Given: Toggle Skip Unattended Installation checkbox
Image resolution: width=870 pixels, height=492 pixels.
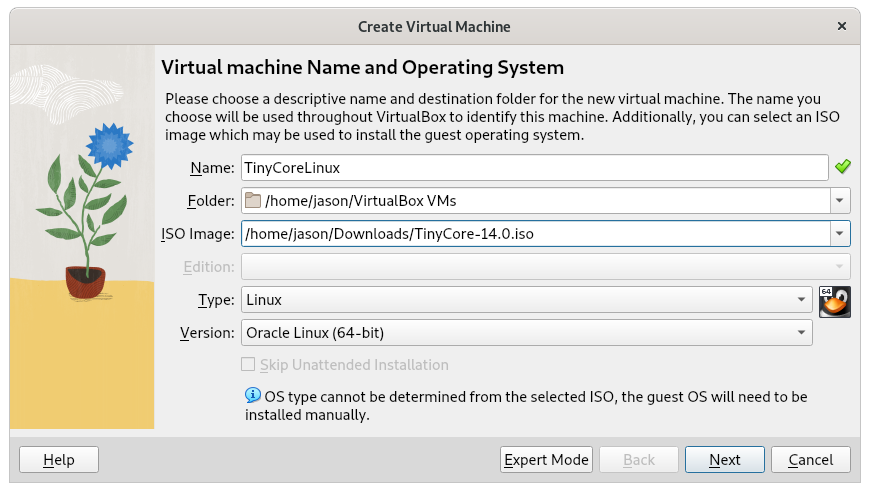Looking at the screenshot, I should pyautogui.click(x=248, y=364).
